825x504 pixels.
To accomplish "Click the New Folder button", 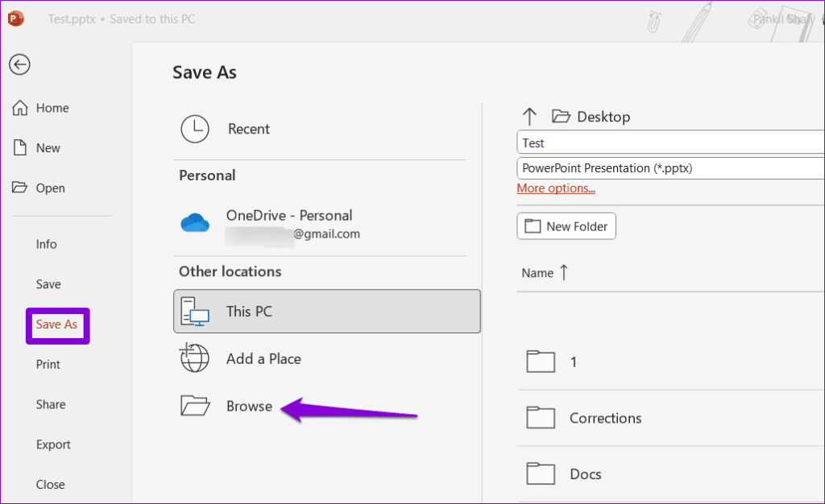I will tap(566, 226).
